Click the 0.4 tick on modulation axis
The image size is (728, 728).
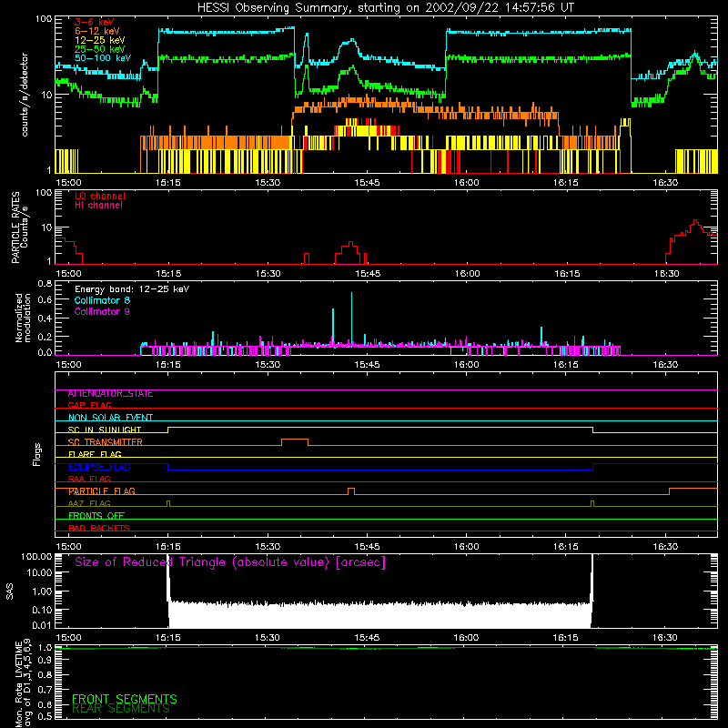click(x=45, y=318)
